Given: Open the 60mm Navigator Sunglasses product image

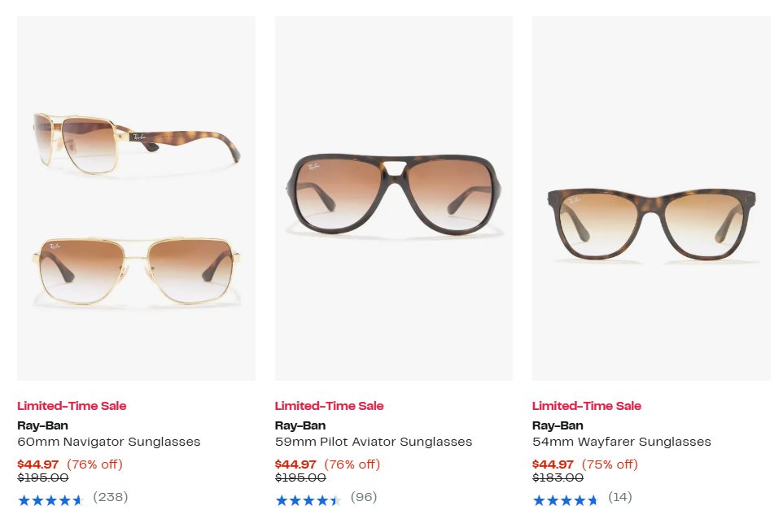Looking at the screenshot, I should (136, 198).
